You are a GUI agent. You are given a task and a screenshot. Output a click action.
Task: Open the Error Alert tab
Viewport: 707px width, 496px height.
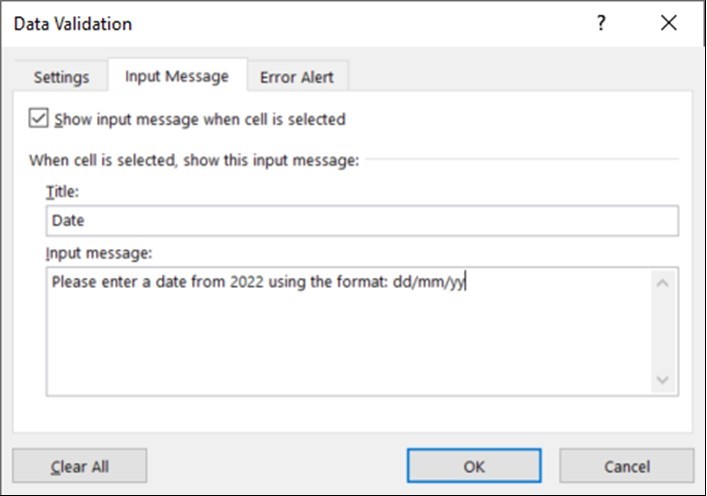click(297, 77)
